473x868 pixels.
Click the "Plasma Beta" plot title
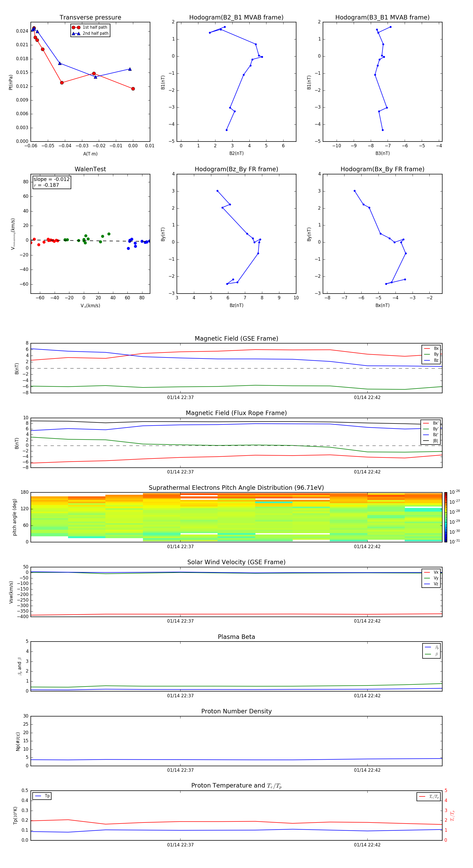(x=236, y=637)
